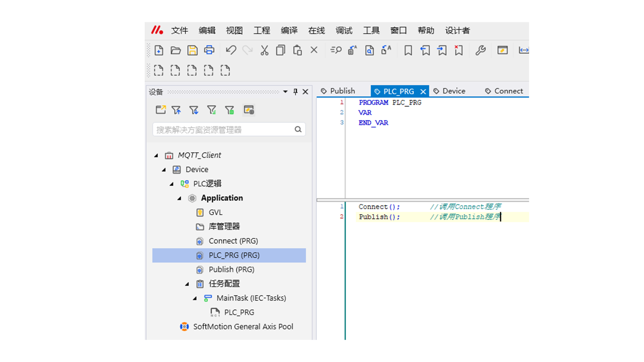Select 库管理器 in the tree
This screenshot has height=362, width=644.
224,227
